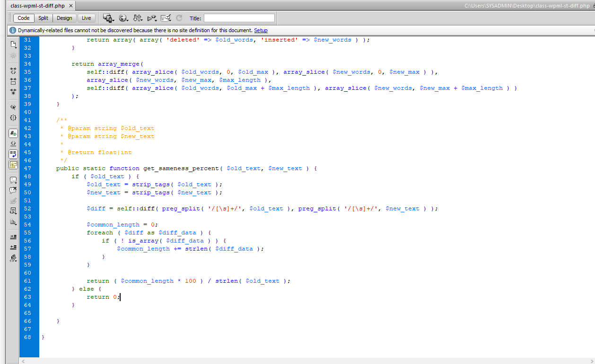Click the Format Source Code icon
Viewport: 595px width, 364px height.
pyautogui.click(x=13, y=258)
